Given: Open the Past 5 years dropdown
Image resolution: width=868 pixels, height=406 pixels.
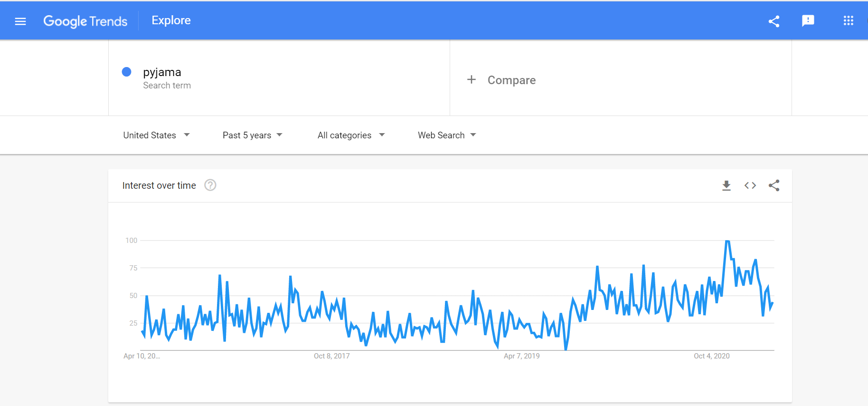Looking at the screenshot, I should (252, 135).
